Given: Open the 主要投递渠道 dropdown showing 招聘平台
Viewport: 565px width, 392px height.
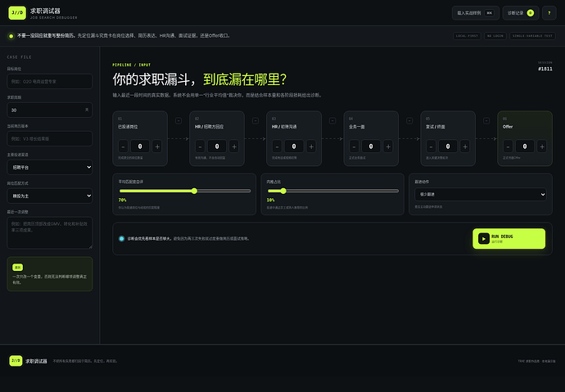Looking at the screenshot, I should pyautogui.click(x=50, y=167).
